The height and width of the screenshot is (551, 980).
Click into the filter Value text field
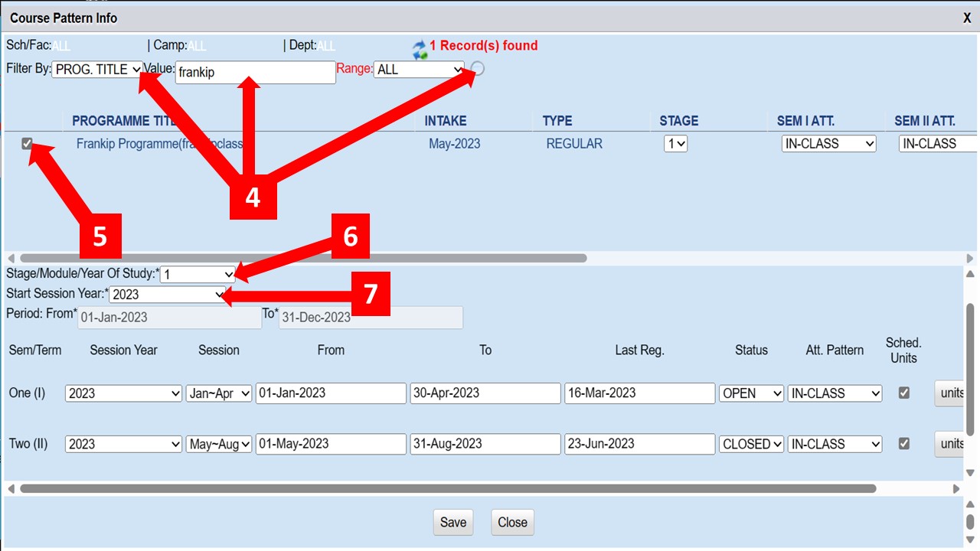(x=255, y=73)
